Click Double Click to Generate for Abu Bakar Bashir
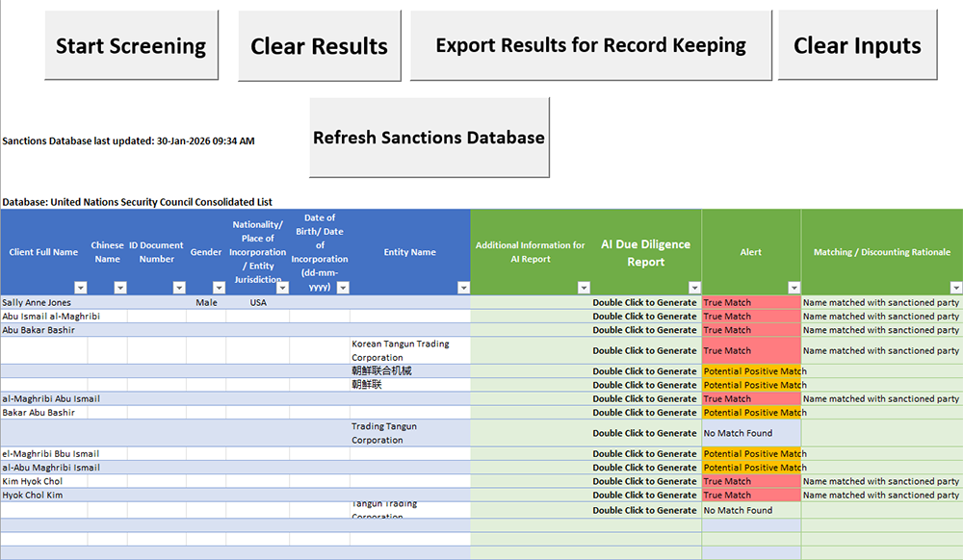Screen dimensions: 963x560 (644, 330)
